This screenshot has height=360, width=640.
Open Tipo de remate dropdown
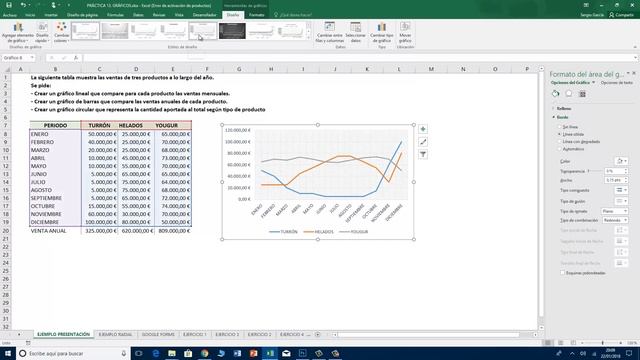pyautogui.click(x=615, y=211)
